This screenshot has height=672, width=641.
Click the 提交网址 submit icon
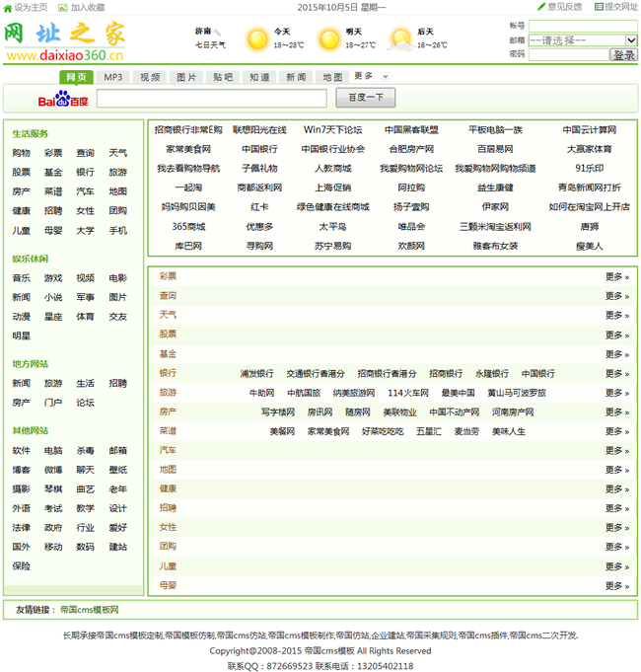pyautogui.click(x=598, y=7)
